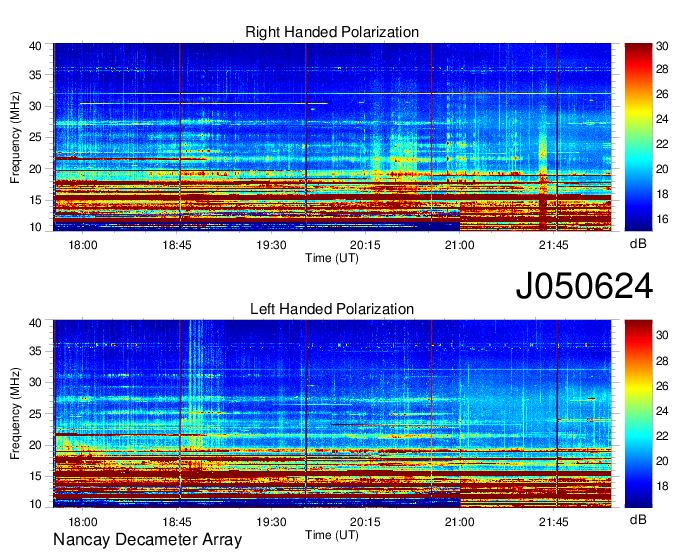Click the dB label under the lower color bar
This screenshot has height=552, width=680.
pyautogui.click(x=638, y=519)
